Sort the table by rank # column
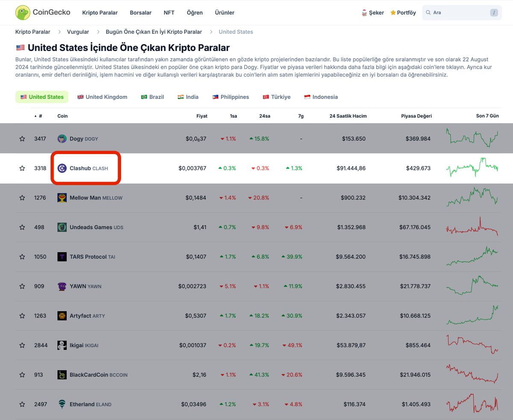513x420 pixels. pyautogui.click(x=38, y=116)
